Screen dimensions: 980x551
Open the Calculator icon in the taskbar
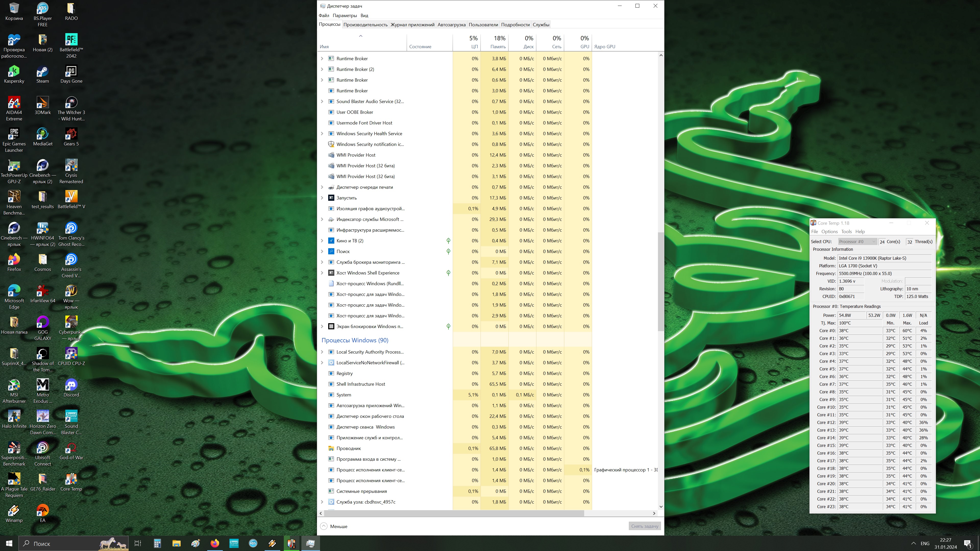tap(157, 543)
